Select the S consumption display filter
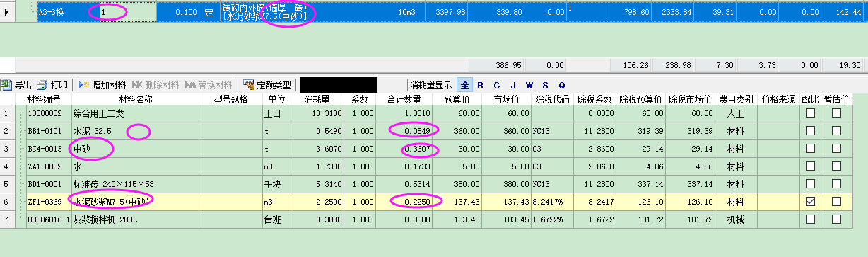Viewport: 868px width, 257px height. [545, 85]
